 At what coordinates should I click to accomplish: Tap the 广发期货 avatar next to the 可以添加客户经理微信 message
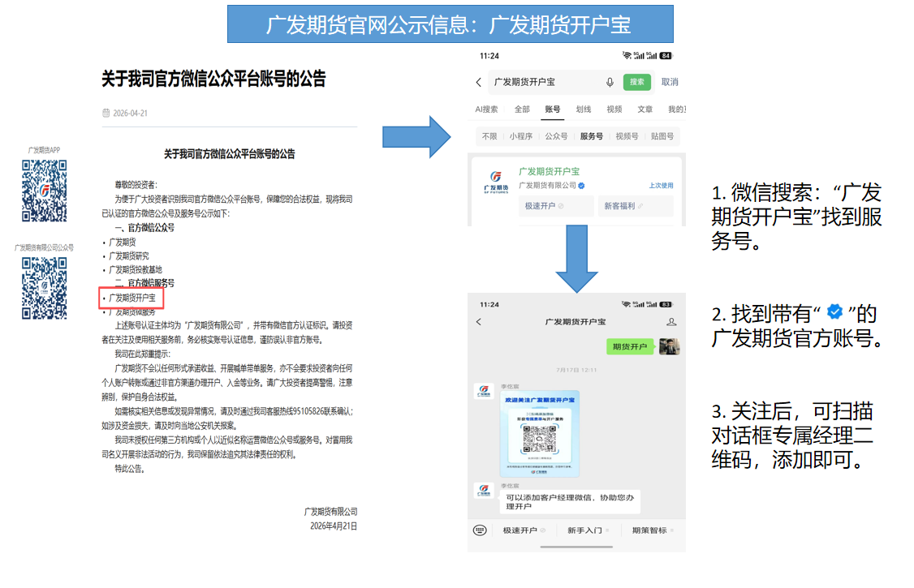point(484,491)
